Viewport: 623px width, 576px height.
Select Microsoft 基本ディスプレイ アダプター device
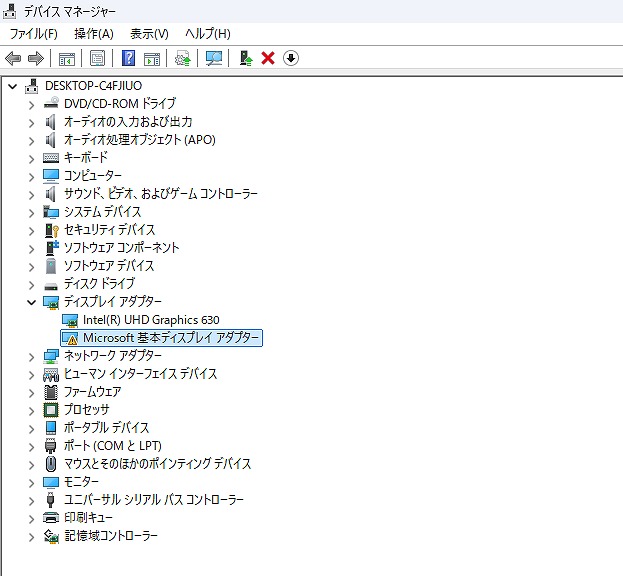[x=171, y=338]
